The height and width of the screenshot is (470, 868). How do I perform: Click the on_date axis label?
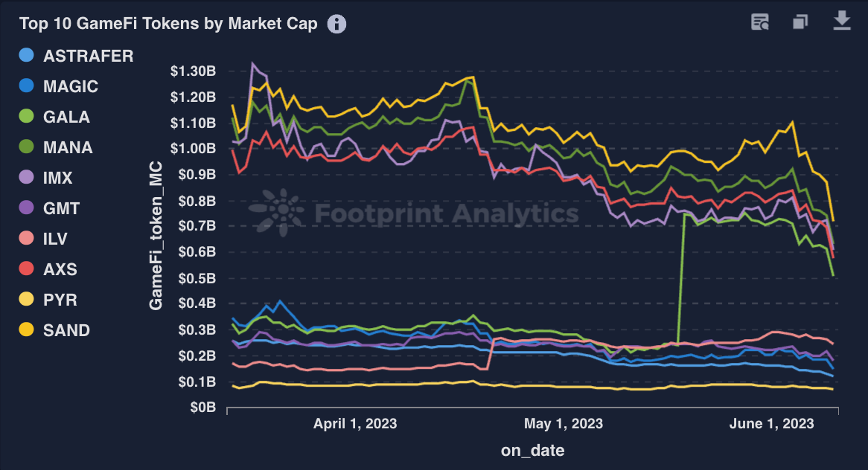tap(533, 450)
